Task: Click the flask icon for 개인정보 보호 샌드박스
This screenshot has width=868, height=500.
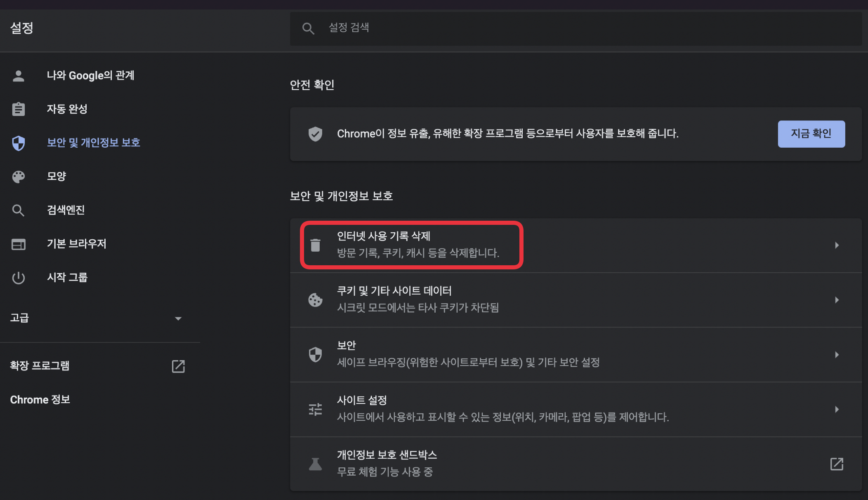Action: tap(315, 464)
